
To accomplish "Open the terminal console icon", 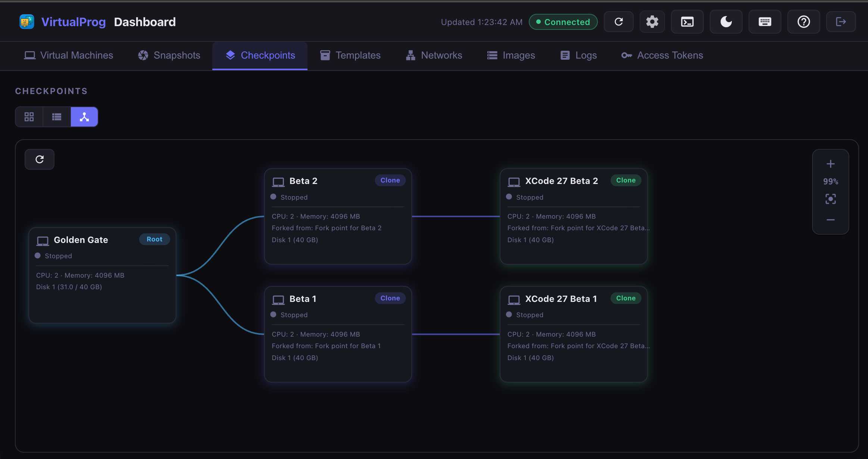I will pyautogui.click(x=687, y=22).
